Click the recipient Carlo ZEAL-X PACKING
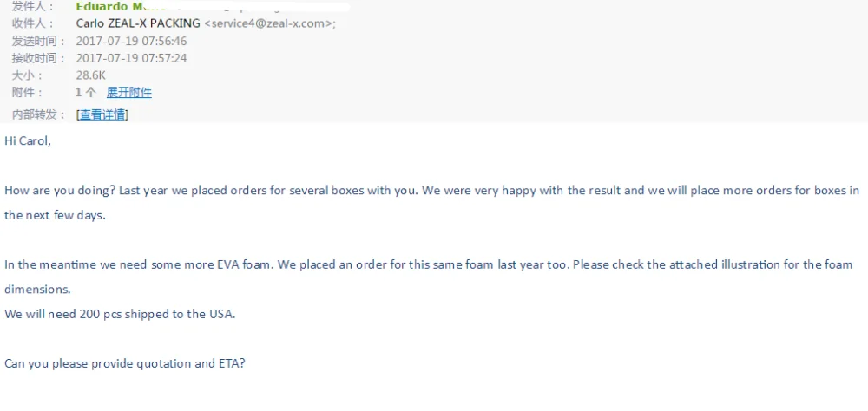Image resolution: width=868 pixels, height=411 pixels. [138, 23]
